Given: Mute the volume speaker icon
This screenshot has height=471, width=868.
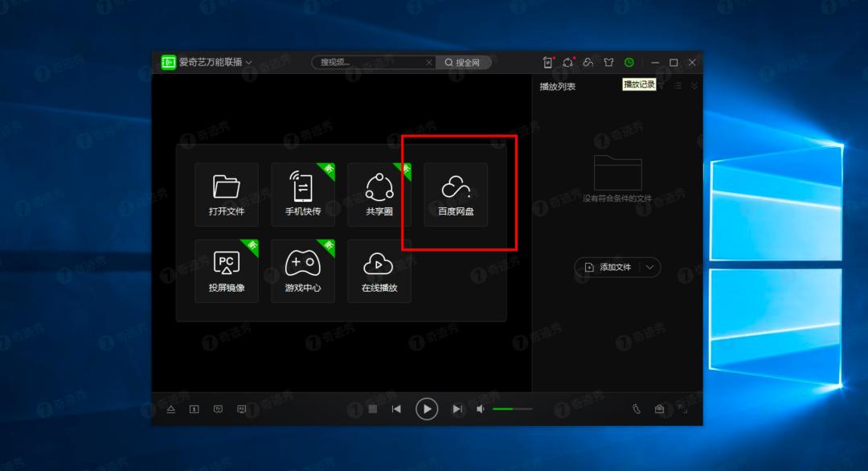Looking at the screenshot, I should [x=481, y=409].
